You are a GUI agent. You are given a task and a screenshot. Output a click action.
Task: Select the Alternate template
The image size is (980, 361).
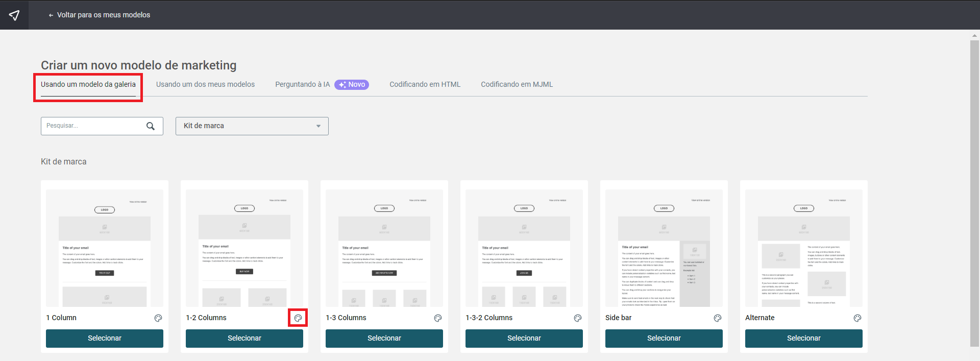(804, 339)
